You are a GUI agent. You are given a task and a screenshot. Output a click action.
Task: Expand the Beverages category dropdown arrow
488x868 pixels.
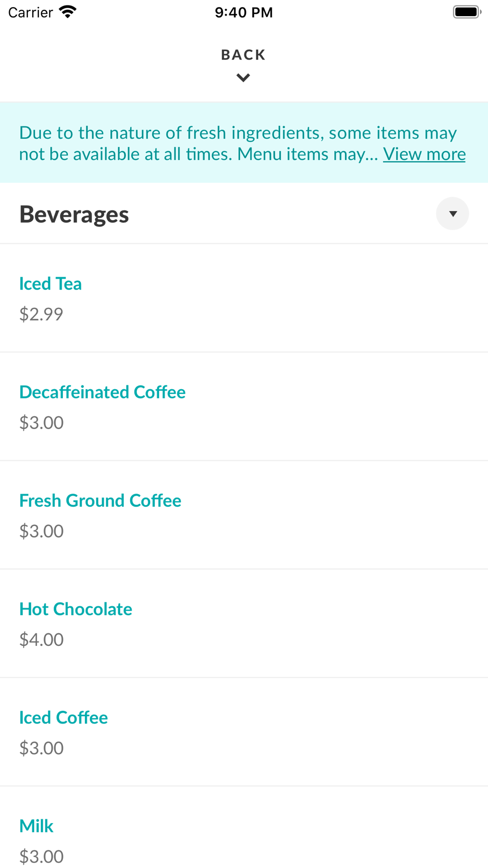pos(452,213)
